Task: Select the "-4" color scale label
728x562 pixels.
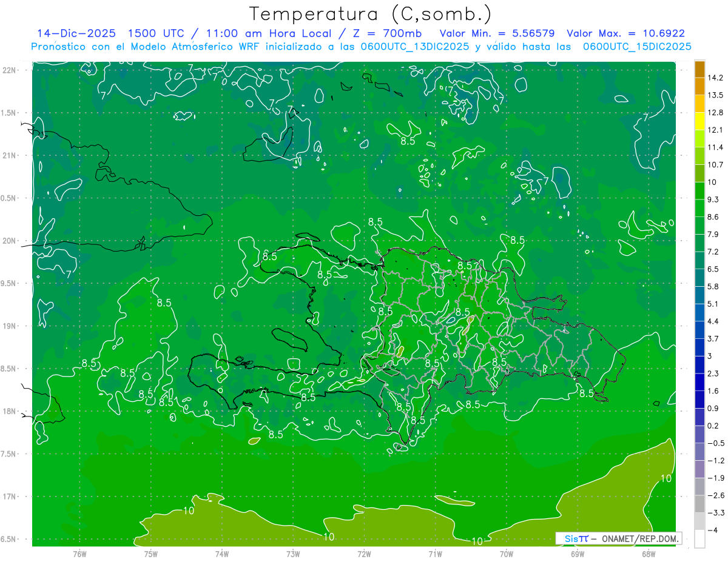Action: pos(712,530)
